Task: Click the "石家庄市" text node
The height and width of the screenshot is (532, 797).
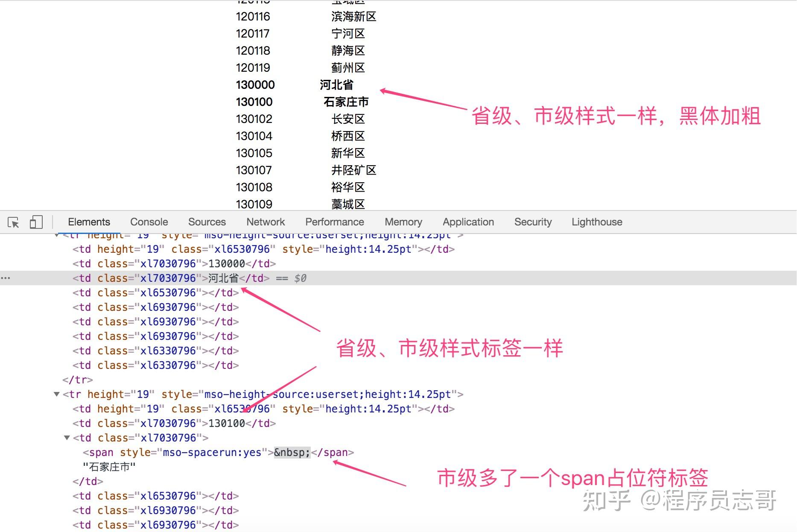Action: tap(109, 467)
